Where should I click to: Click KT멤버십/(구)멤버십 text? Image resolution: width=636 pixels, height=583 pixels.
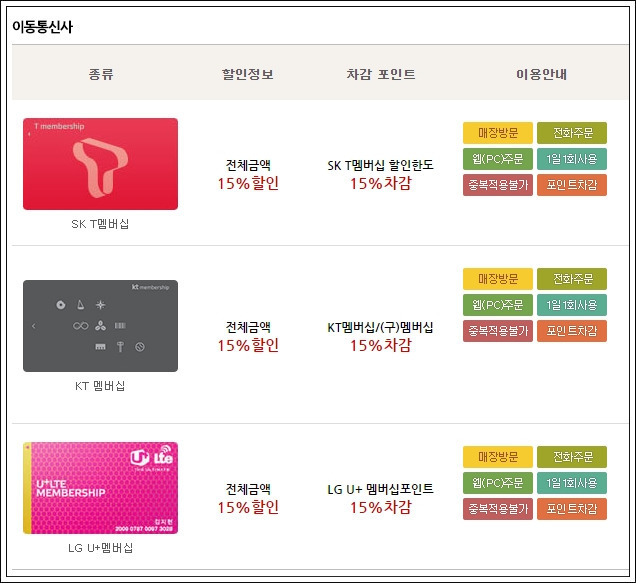tap(380, 327)
